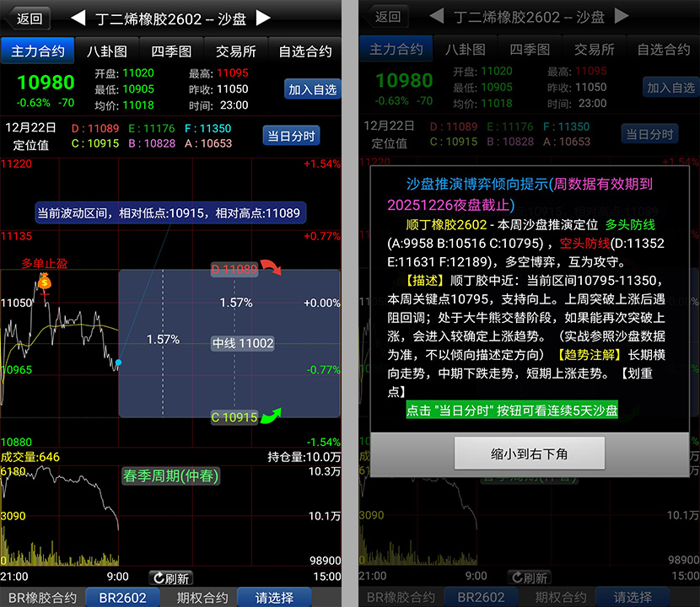The width and height of the screenshot is (700, 607).
Task: Click the blue current-price dot on the chart
Action: (119, 363)
